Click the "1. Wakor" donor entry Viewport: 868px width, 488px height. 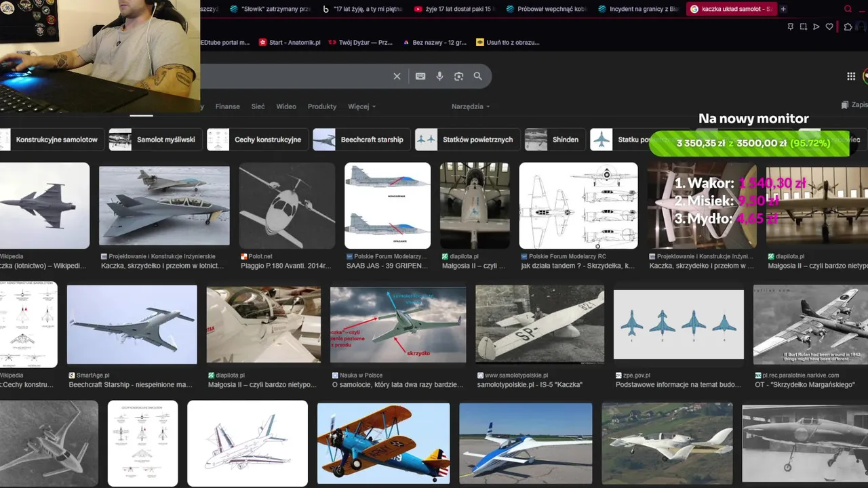[x=740, y=183]
